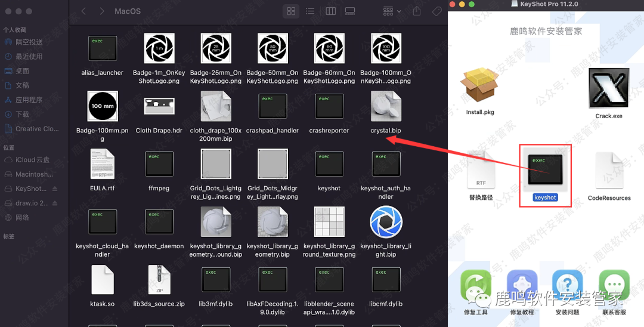644x327 pixels.
Task: Select the Crack.exe file icon
Action: tap(608, 88)
